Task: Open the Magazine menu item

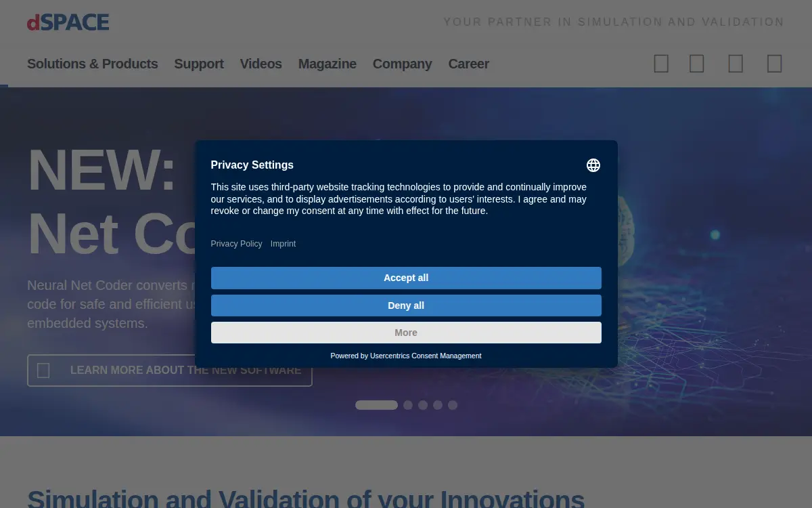Action: coord(328,64)
